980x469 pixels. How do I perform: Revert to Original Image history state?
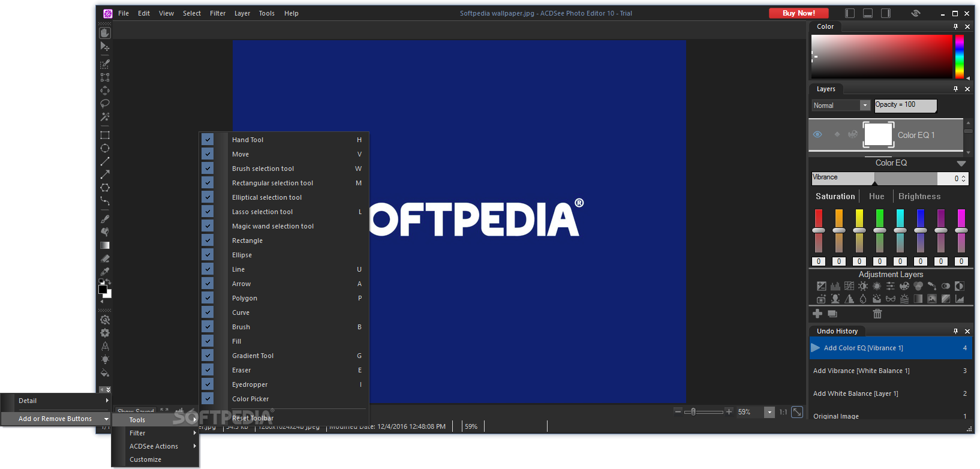(890, 416)
